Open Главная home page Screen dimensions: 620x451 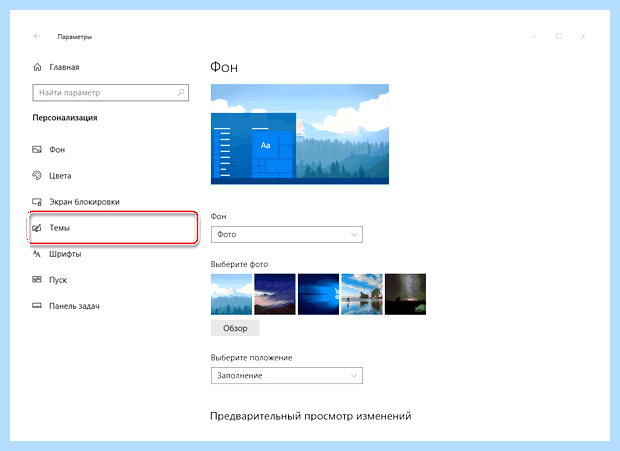pos(56,67)
